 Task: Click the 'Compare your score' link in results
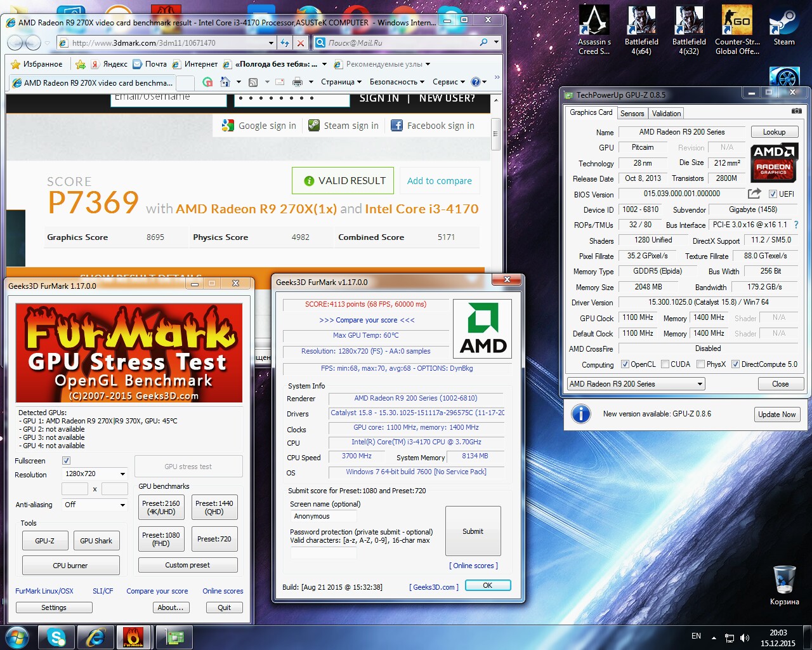367,320
